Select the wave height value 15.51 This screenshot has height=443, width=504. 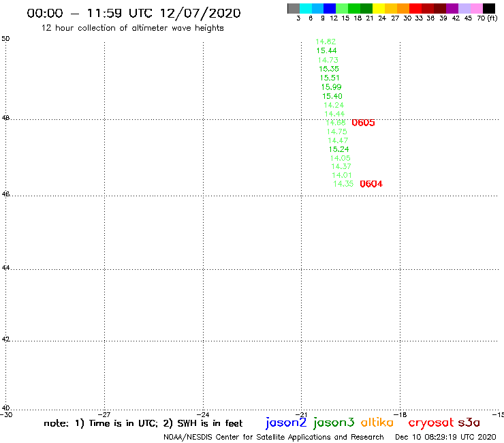pos(330,78)
